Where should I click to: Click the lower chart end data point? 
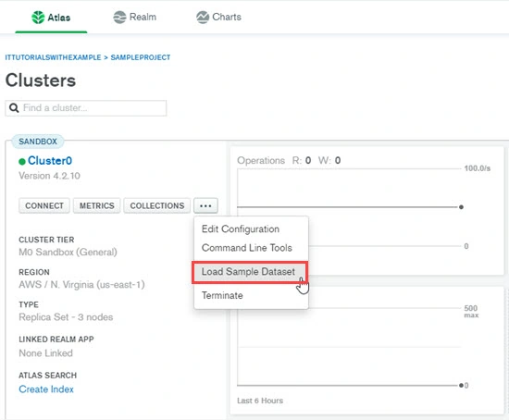tap(461, 385)
